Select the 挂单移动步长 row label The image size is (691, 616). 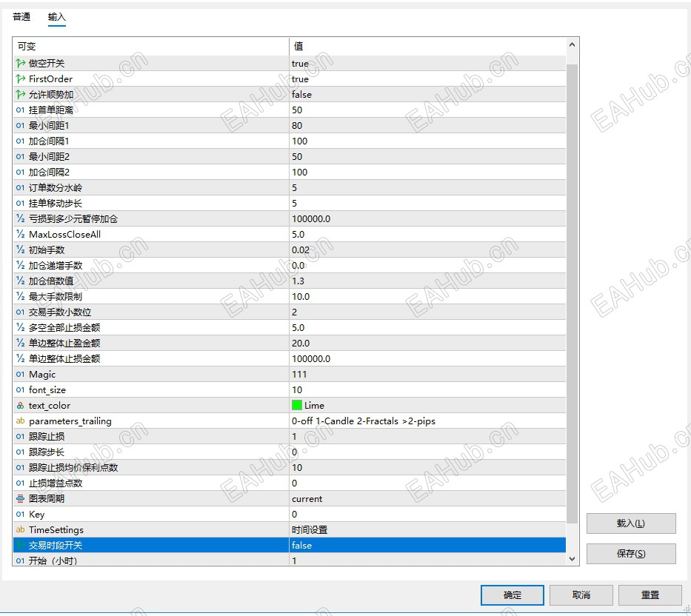55,203
